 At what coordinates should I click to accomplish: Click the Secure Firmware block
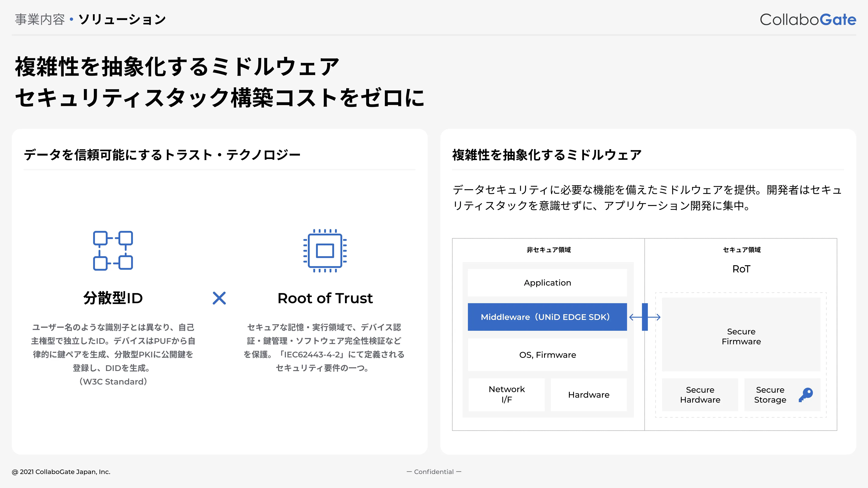(x=741, y=336)
